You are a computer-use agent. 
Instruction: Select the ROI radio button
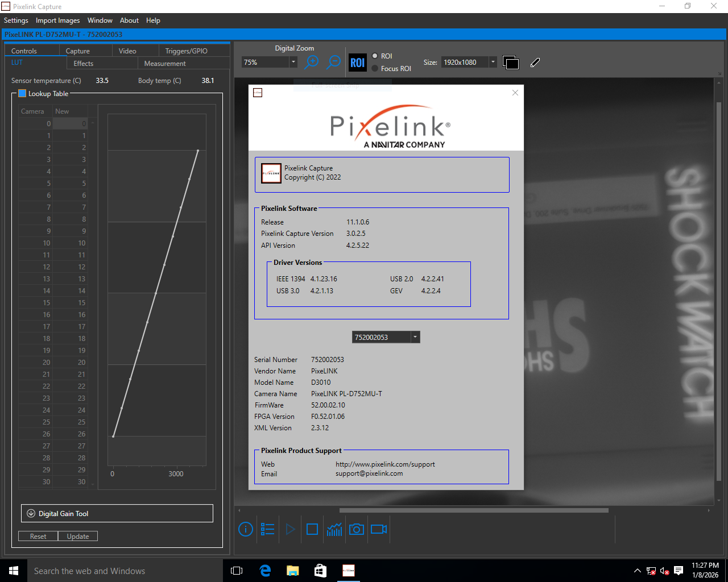[x=375, y=56]
